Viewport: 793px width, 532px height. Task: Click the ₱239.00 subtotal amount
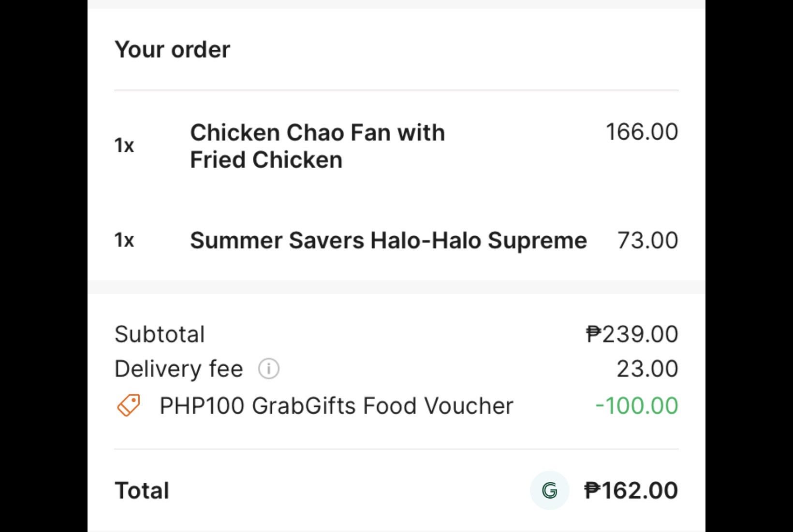pos(631,334)
